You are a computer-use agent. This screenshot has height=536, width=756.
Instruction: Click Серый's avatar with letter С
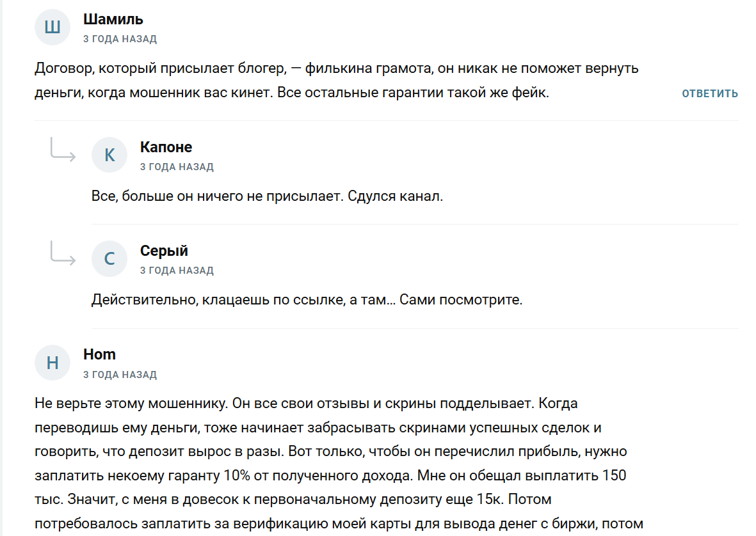click(x=109, y=258)
